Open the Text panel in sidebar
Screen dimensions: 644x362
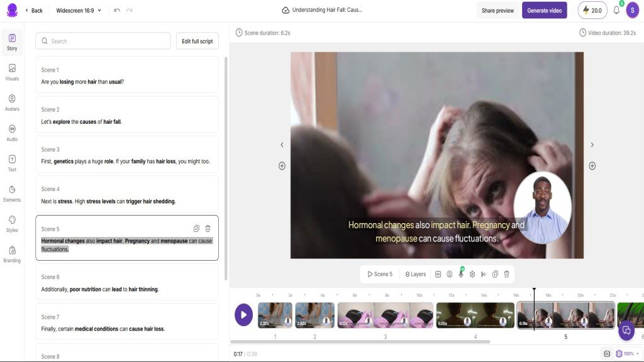click(12, 163)
